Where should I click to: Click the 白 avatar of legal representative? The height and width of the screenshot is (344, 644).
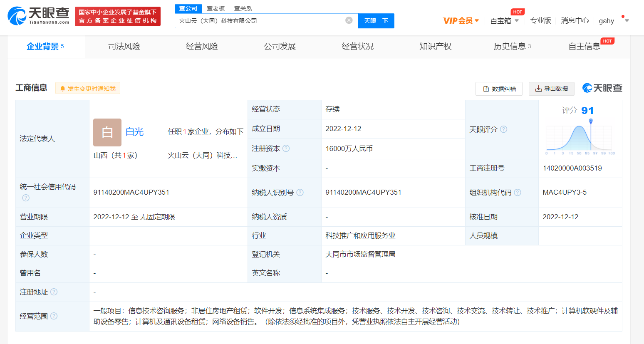[107, 132]
